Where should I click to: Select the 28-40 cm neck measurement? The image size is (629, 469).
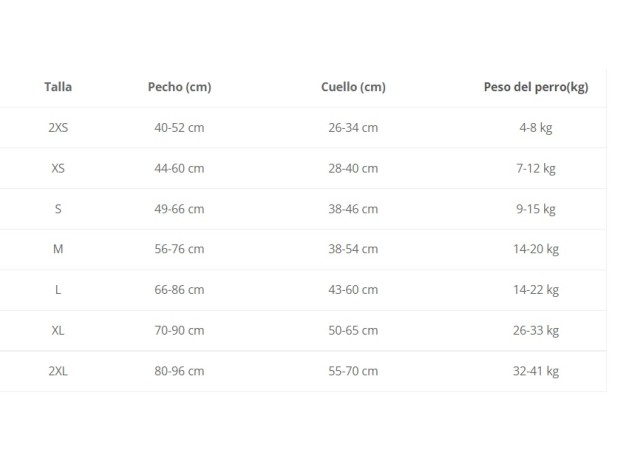coord(353,168)
